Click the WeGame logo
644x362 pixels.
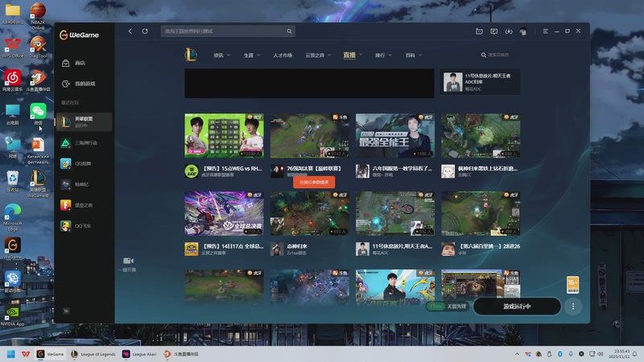tap(79, 35)
